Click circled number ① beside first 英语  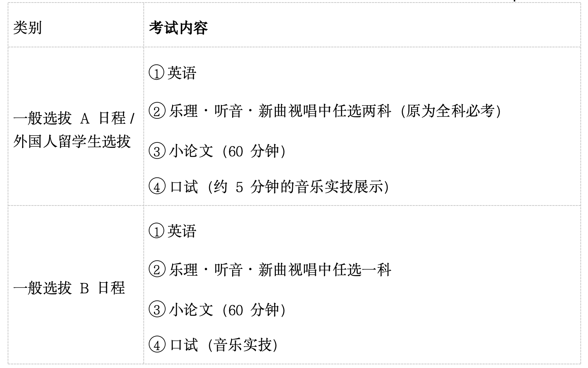157,73
